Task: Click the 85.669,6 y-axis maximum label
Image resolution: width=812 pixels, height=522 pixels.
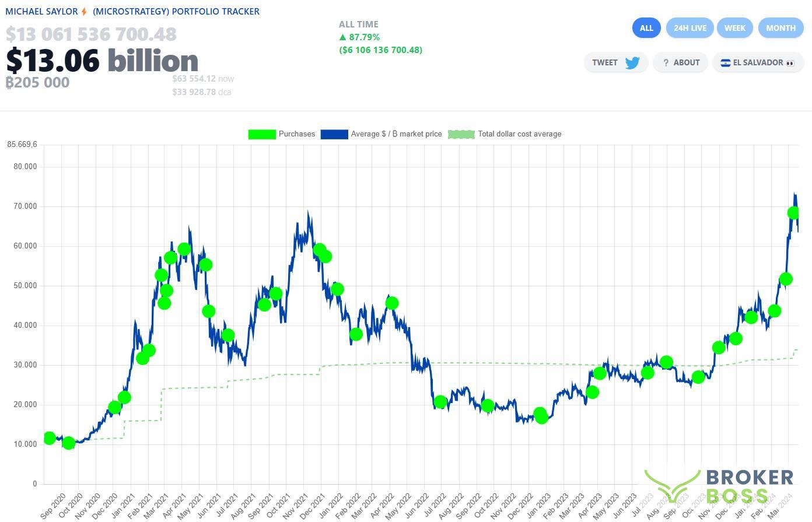Action: pos(22,145)
